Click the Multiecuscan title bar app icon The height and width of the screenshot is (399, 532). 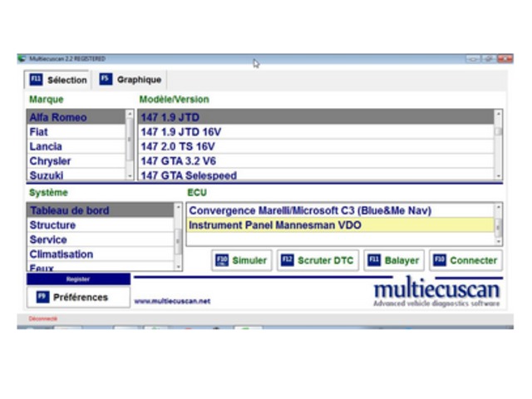pyautogui.click(x=22, y=59)
